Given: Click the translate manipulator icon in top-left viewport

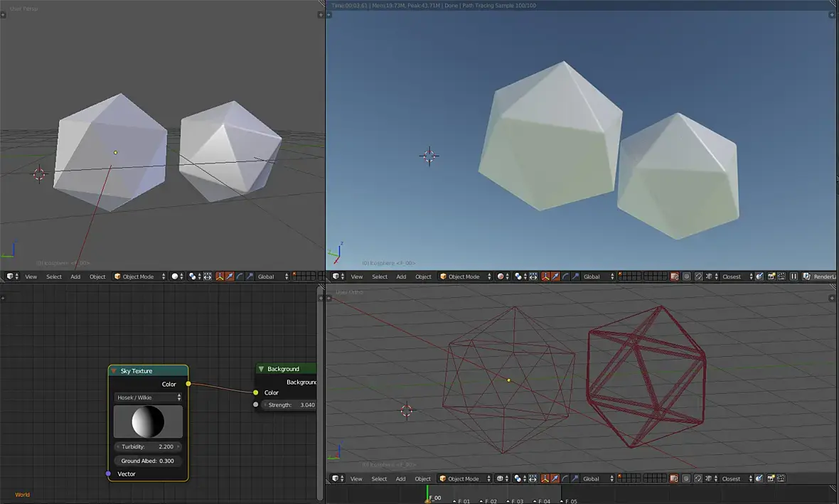Looking at the screenshot, I should click(230, 277).
